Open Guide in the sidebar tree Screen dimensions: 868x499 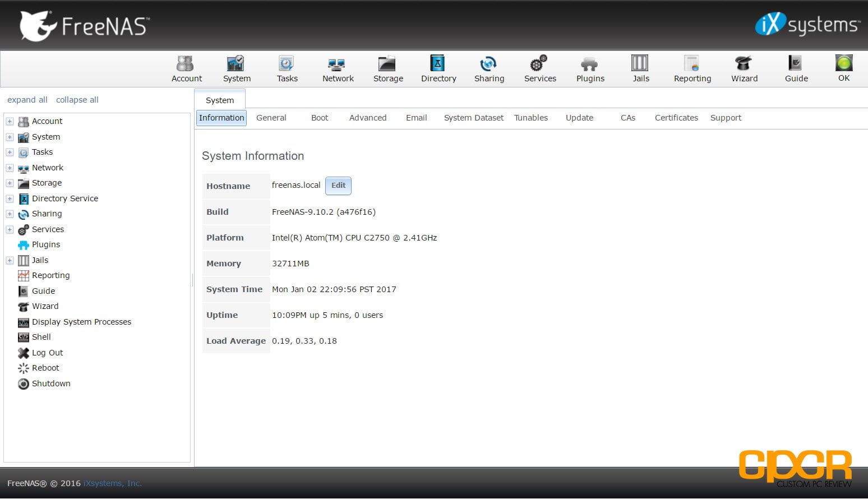pyautogui.click(x=43, y=291)
